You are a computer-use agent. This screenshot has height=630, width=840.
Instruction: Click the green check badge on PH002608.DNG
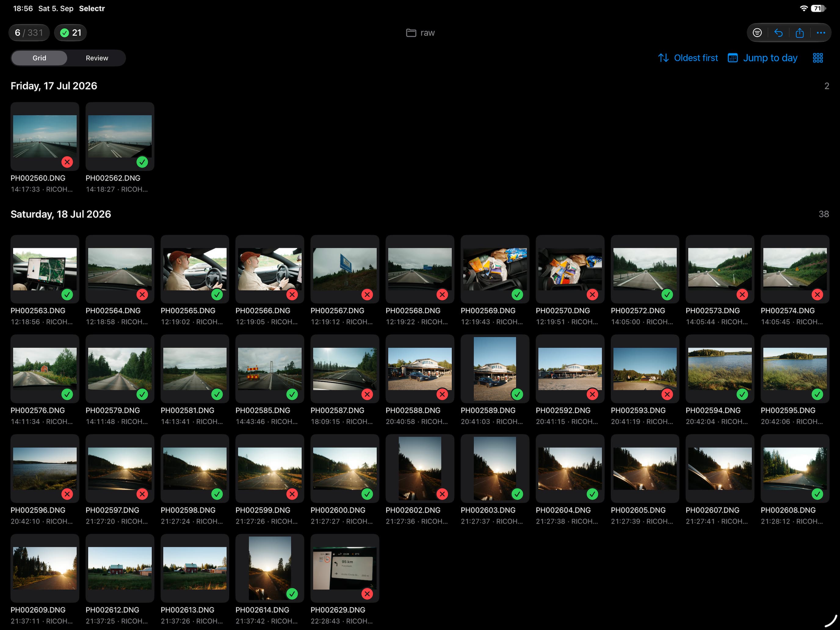[817, 494]
